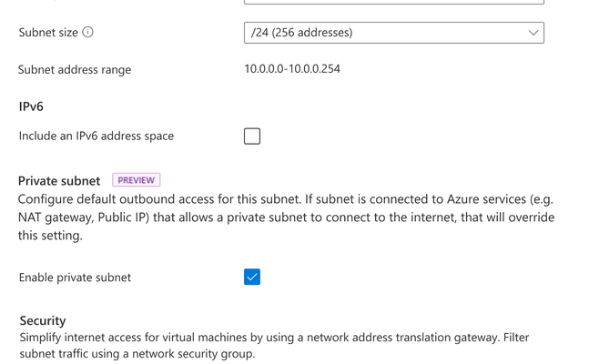609x364 pixels.
Task: Click the PREVIEW badge next to Private subnet
Action: (137, 180)
